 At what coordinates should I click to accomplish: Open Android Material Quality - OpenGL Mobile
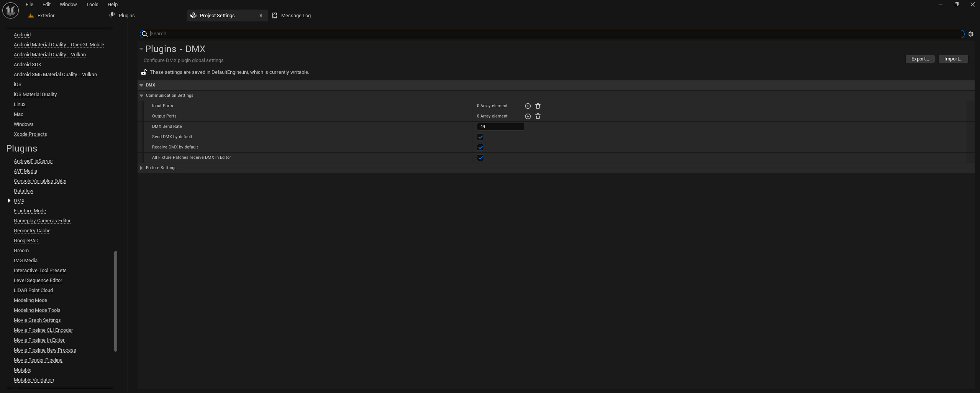pos(59,45)
